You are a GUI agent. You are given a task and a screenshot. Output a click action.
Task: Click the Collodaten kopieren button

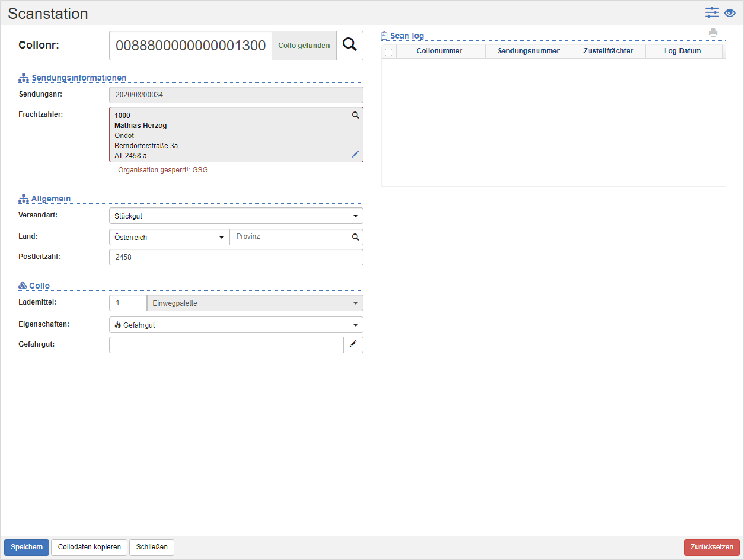89,547
